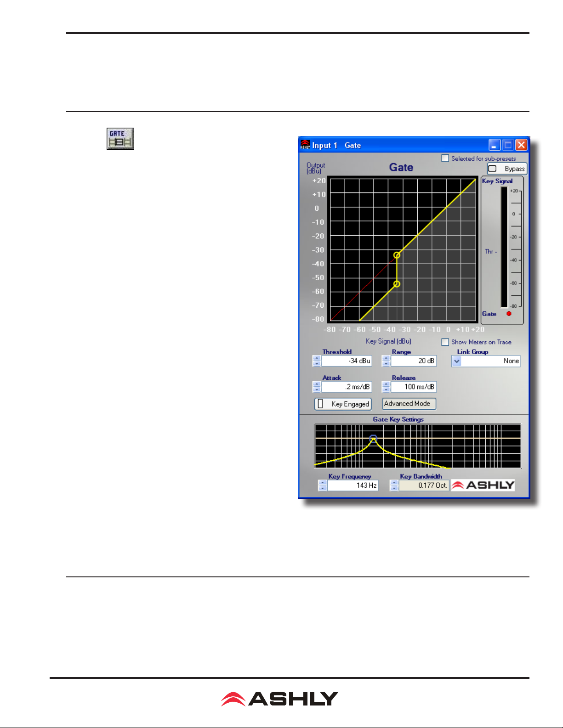Enable Selected for sub-presets checkbox
Screen dimensions: 563x728
tap(445, 158)
